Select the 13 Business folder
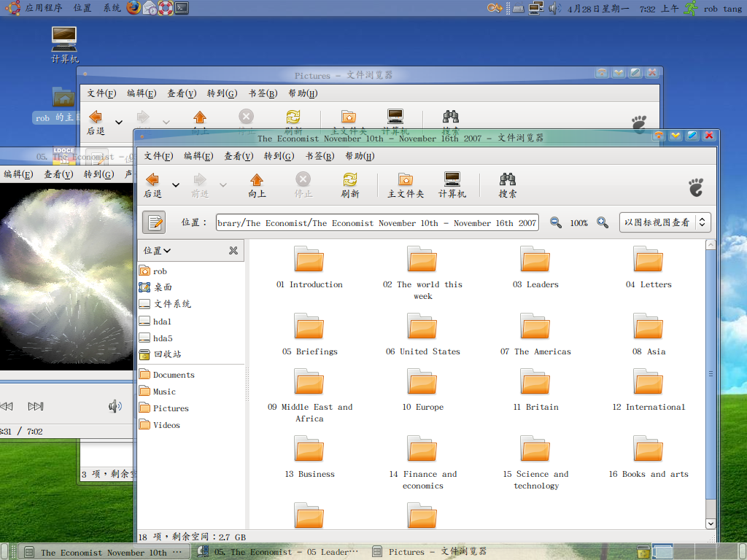This screenshot has height=560, width=747. (x=309, y=457)
